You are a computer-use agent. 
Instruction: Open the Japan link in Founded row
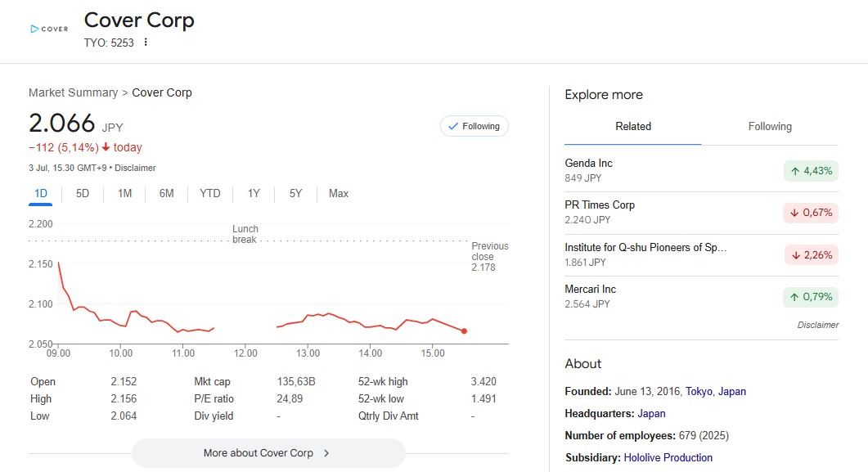pos(732,391)
